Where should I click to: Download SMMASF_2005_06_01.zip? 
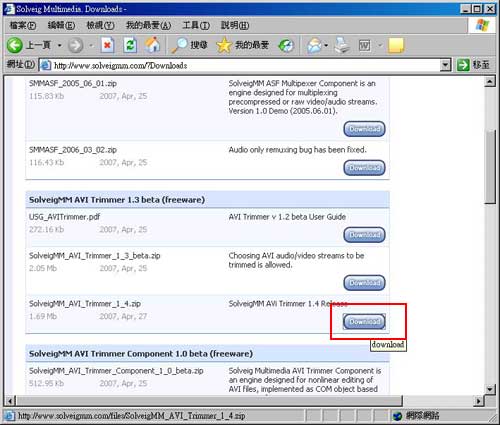point(364,129)
